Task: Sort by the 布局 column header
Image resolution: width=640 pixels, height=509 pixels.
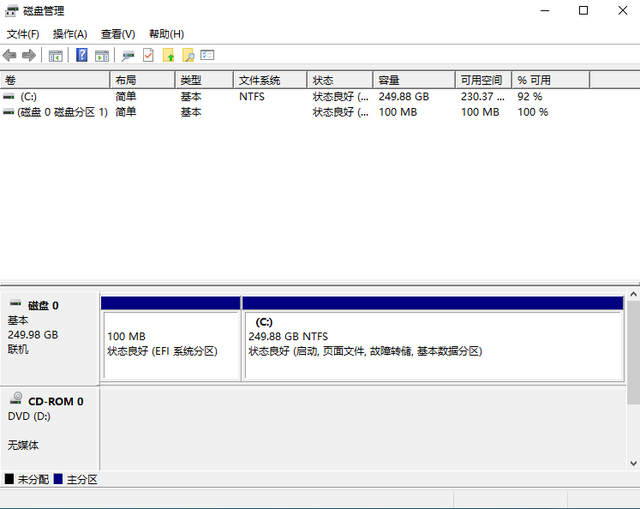Action: 142,80
